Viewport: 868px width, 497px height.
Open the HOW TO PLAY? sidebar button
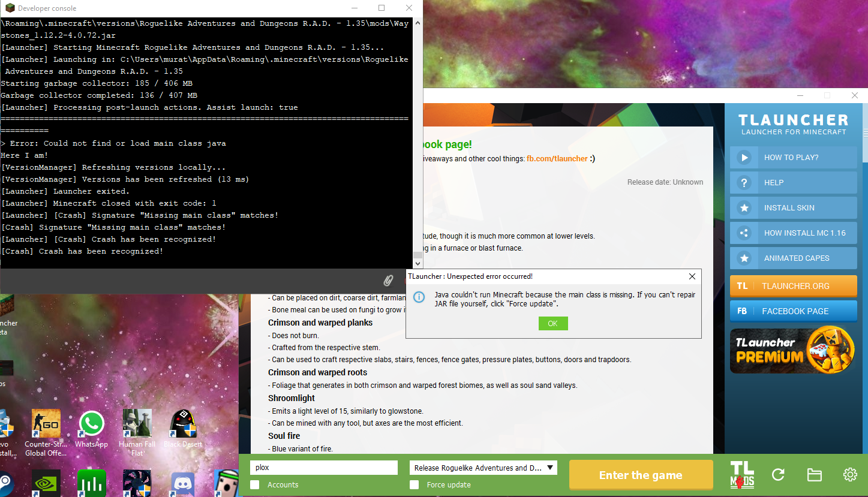coord(793,158)
